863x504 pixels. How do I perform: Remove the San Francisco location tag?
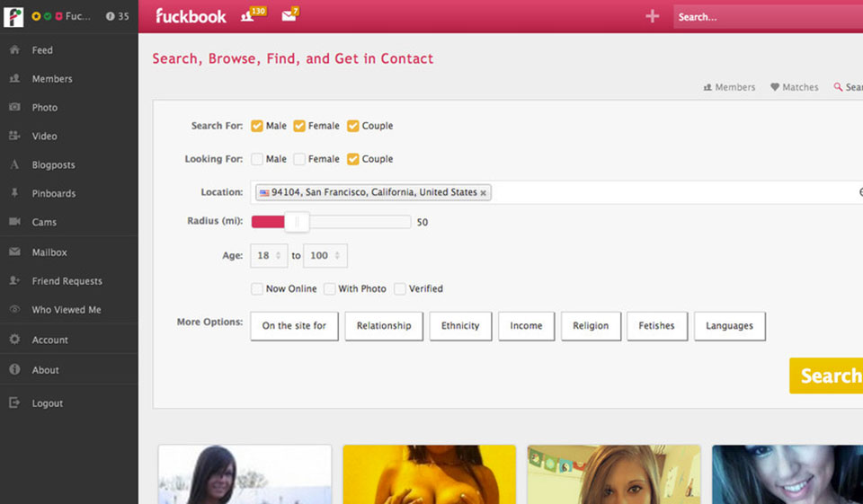[484, 192]
